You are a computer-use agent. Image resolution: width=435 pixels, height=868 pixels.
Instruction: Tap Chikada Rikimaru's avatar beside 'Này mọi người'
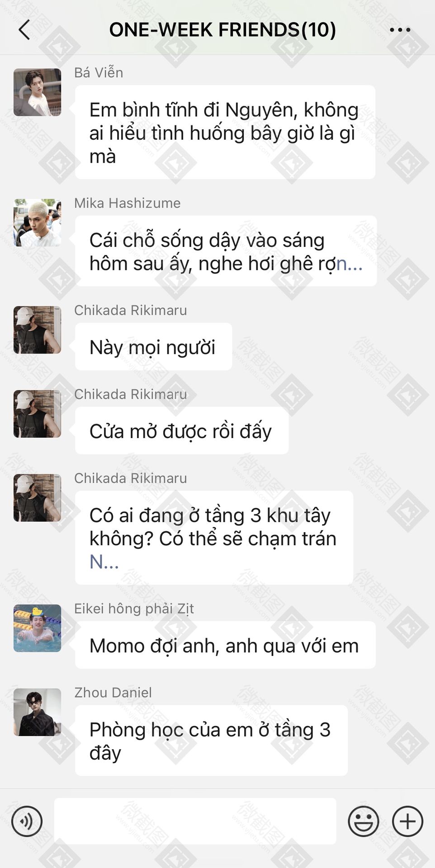click(37, 330)
